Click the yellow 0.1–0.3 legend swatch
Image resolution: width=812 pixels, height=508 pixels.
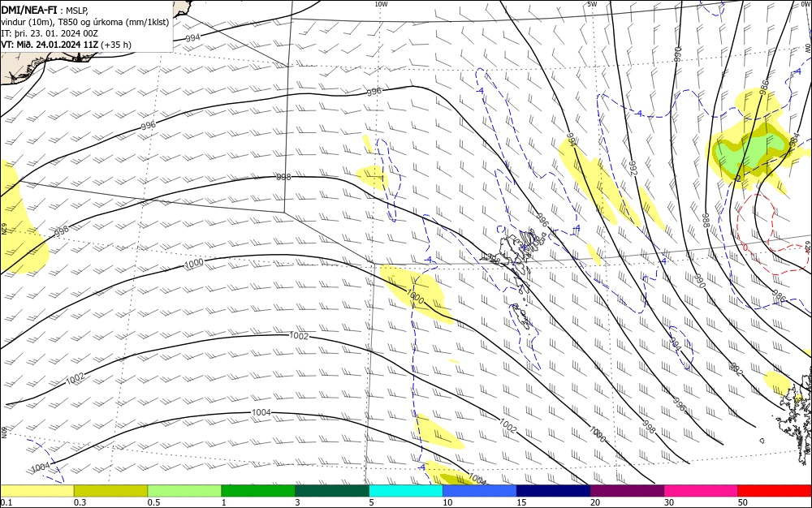[37, 491]
